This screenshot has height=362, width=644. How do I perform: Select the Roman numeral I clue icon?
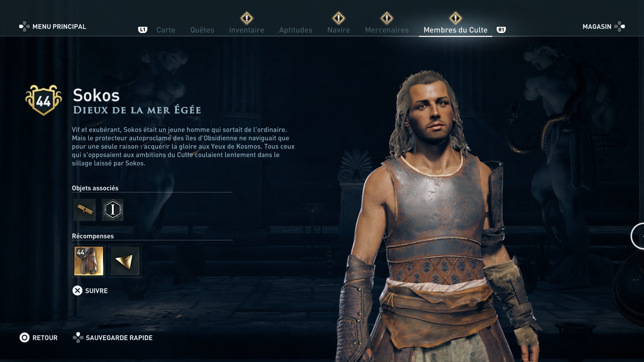coord(112,210)
